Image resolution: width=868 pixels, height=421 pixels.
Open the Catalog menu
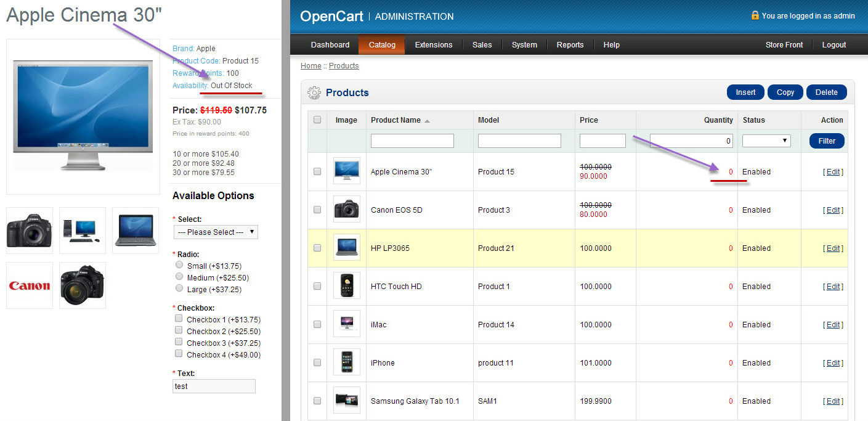click(382, 45)
